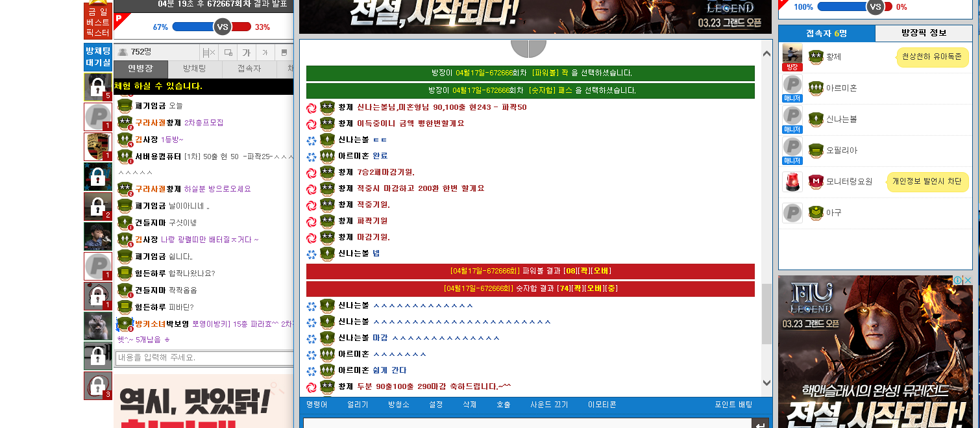The width and height of the screenshot is (980, 428).
Task: Click the green 파워볼 짝 selection notice
Action: tap(530, 73)
